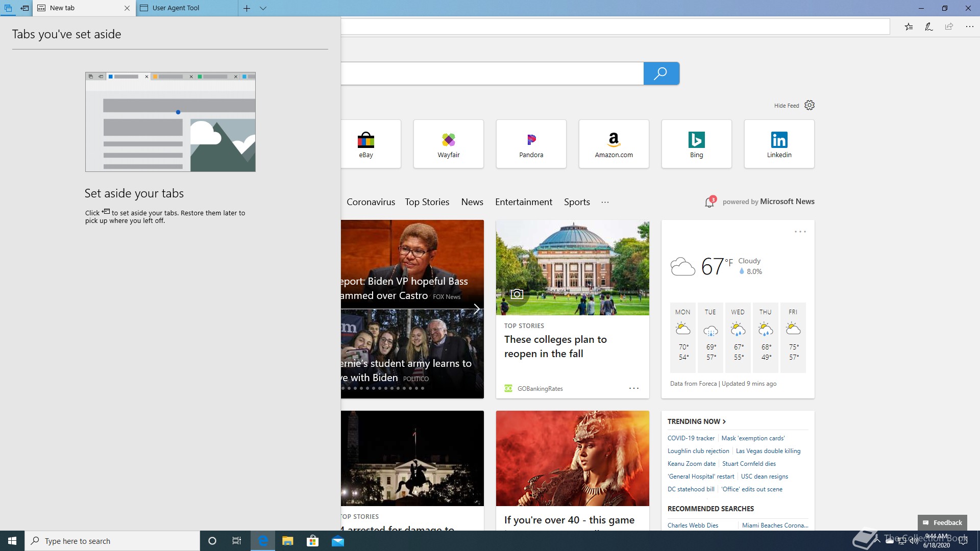Click in the address bar
The height and width of the screenshot is (551, 980).
point(615,27)
